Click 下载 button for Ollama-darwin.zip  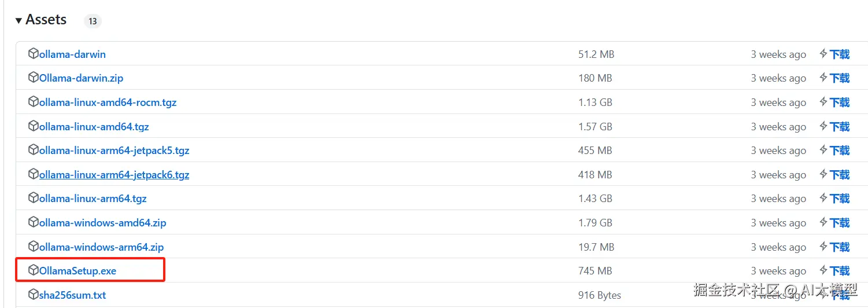840,78
